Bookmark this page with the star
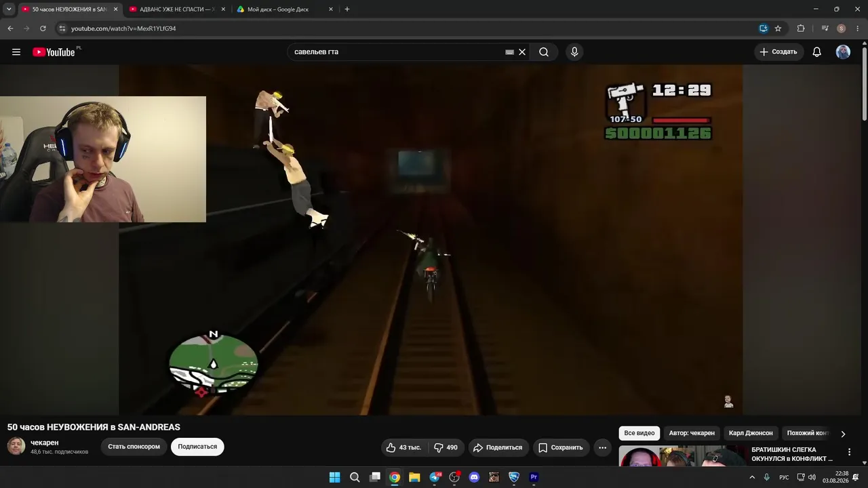868x488 pixels. click(778, 28)
